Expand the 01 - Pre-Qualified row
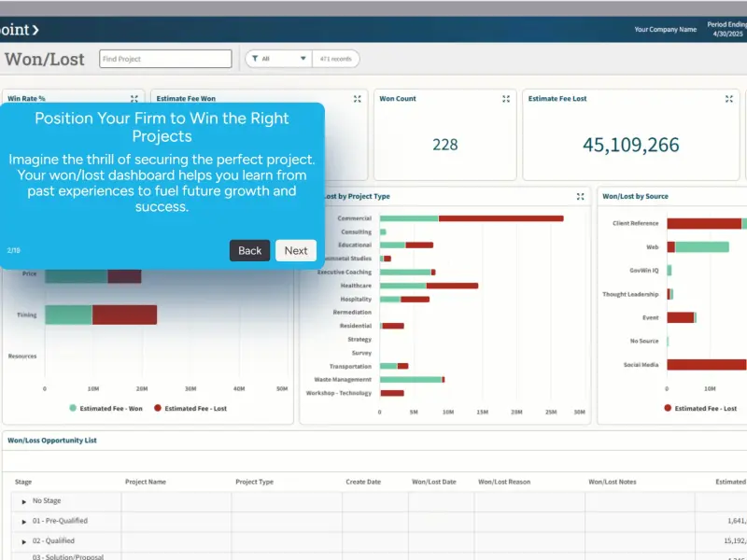Image resolution: width=747 pixels, height=560 pixels. (x=24, y=522)
